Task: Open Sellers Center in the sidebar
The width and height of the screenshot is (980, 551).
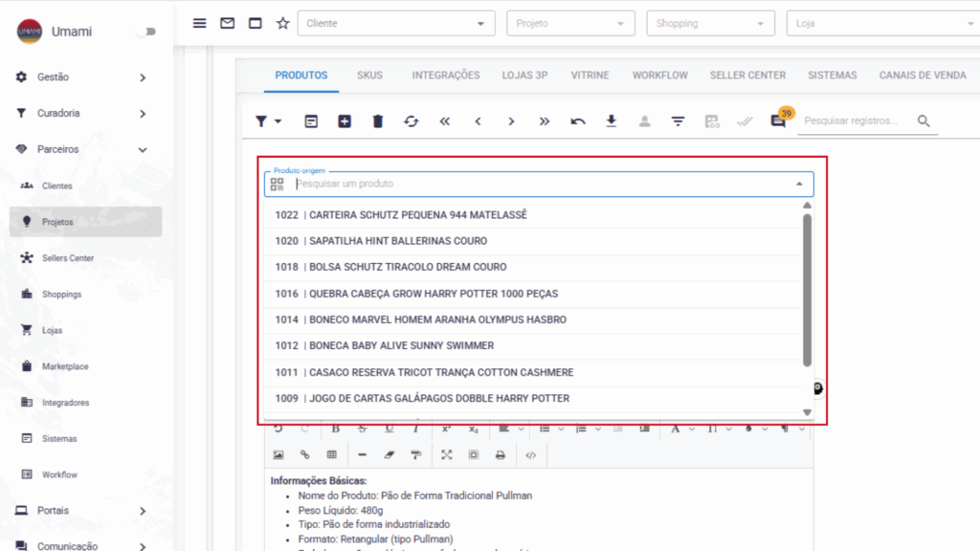Action: pos(67,258)
